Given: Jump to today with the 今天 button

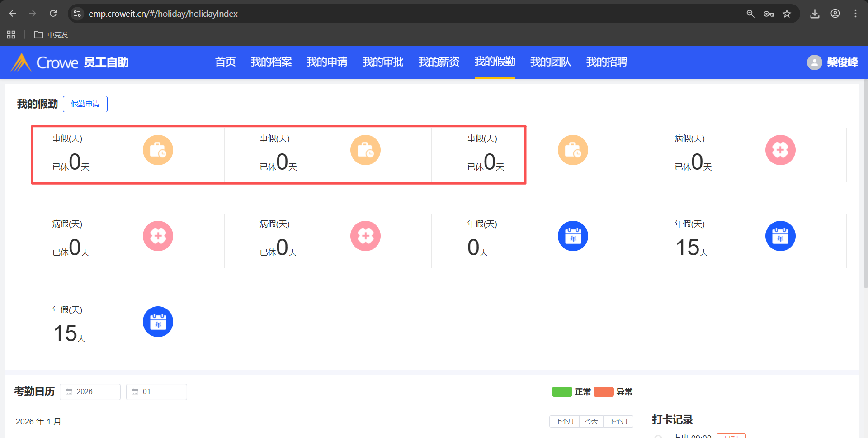Looking at the screenshot, I should click(591, 421).
